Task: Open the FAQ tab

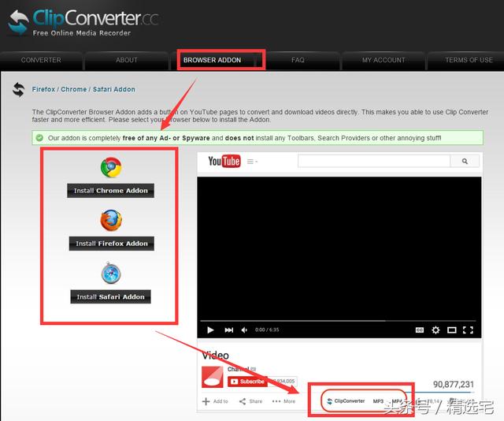Action: [298, 60]
